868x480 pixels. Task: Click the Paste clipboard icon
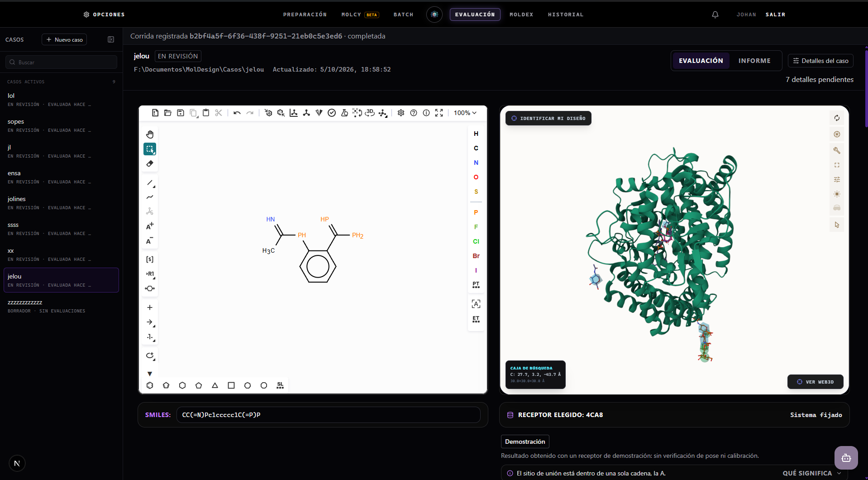(x=206, y=113)
